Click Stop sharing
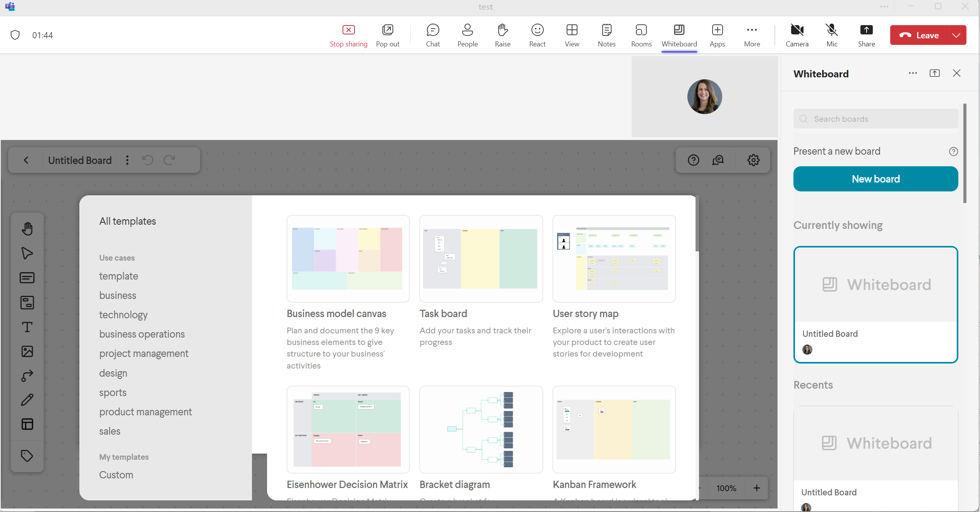Image resolution: width=980 pixels, height=512 pixels. [348, 35]
